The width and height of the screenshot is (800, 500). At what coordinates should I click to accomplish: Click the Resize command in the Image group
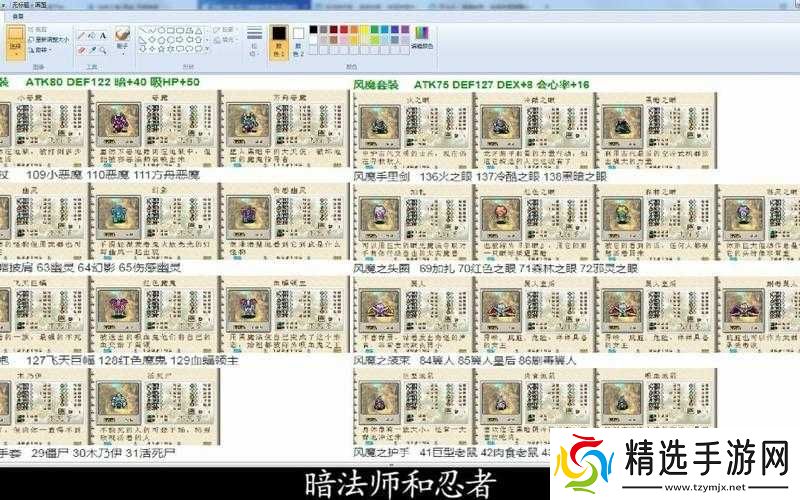[x=49, y=39]
